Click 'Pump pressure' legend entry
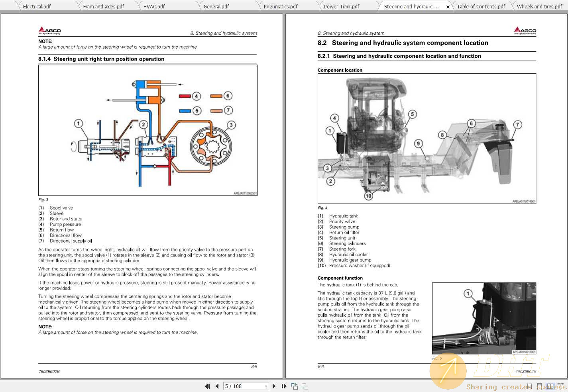The image size is (568, 392). point(65,225)
